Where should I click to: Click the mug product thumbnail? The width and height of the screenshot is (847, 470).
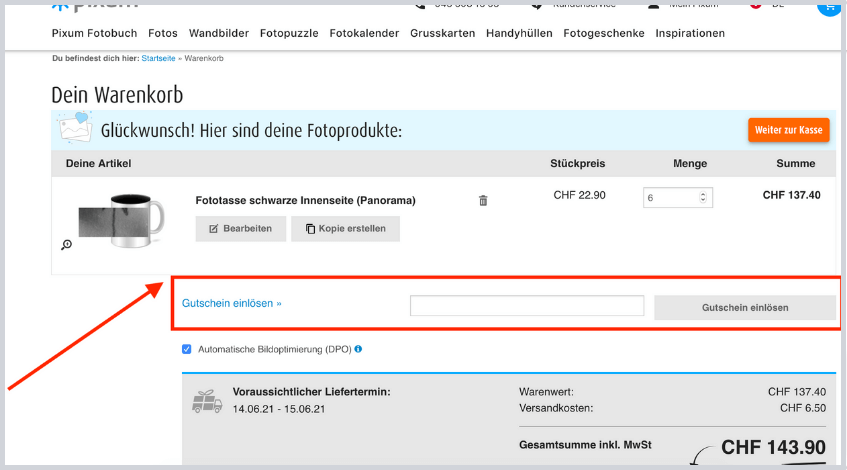[122, 221]
